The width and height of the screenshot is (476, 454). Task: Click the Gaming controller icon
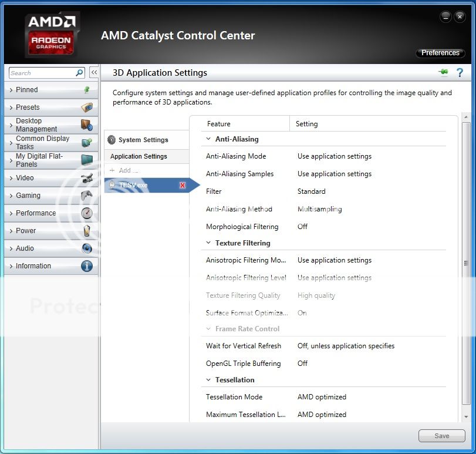tap(87, 196)
